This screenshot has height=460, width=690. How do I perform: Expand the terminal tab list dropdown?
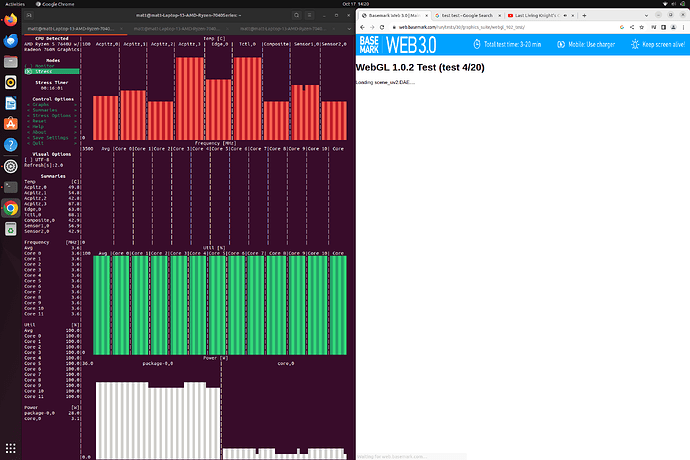point(349,29)
